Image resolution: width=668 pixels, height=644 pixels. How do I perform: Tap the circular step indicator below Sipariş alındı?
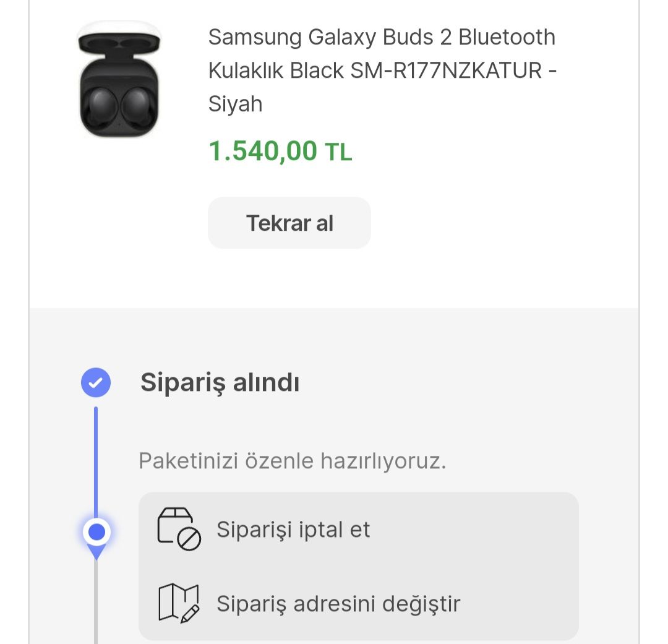pos(96,531)
